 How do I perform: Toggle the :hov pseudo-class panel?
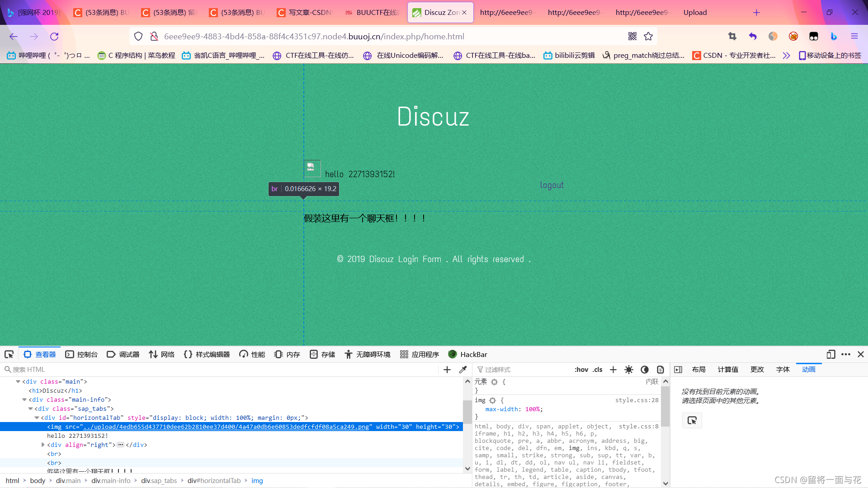coord(581,370)
